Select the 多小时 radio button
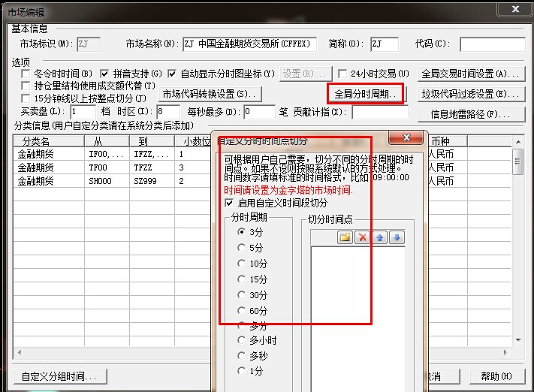Viewport: 534px width, 392px height. tap(241, 340)
